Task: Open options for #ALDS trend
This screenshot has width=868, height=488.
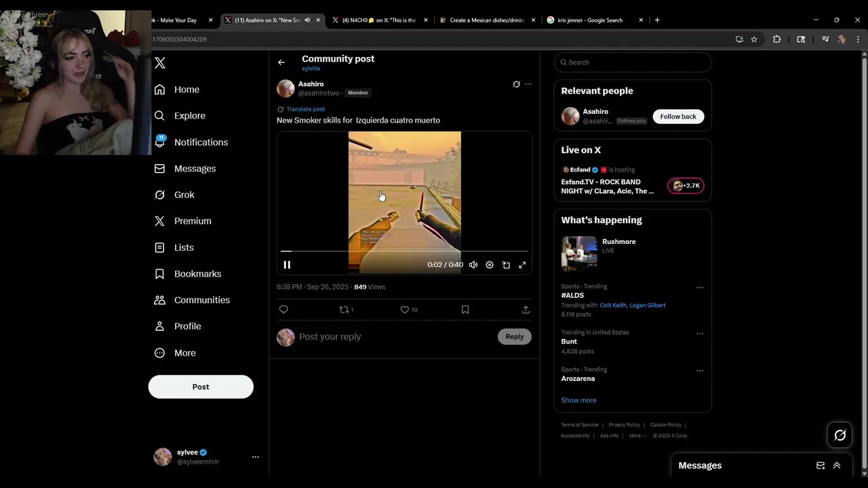Action: tap(700, 287)
